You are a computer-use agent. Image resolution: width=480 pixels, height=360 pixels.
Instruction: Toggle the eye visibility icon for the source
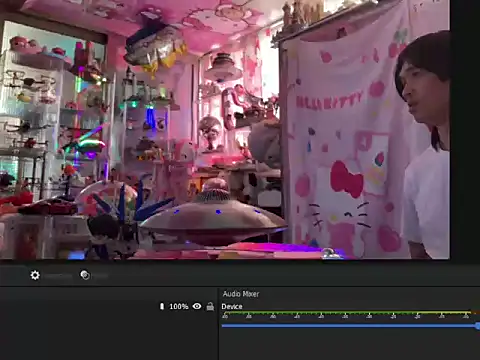click(197, 306)
